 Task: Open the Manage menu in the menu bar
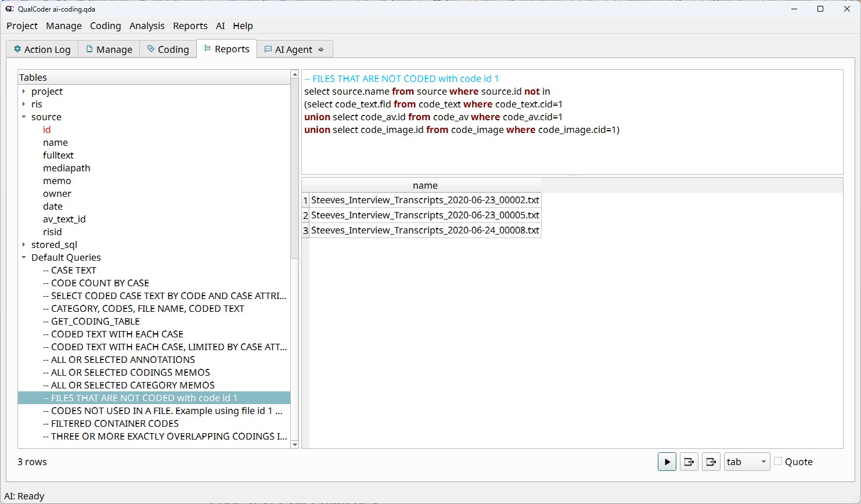pos(64,26)
